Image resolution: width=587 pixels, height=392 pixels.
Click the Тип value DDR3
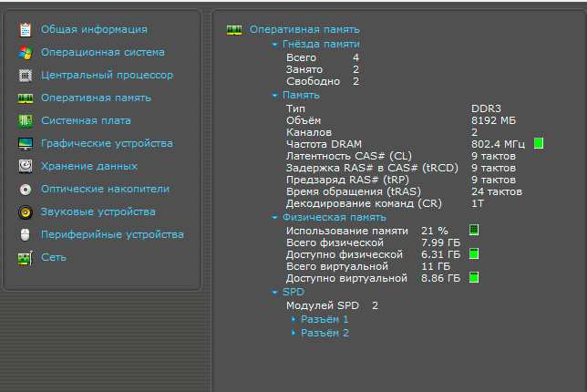coord(486,108)
